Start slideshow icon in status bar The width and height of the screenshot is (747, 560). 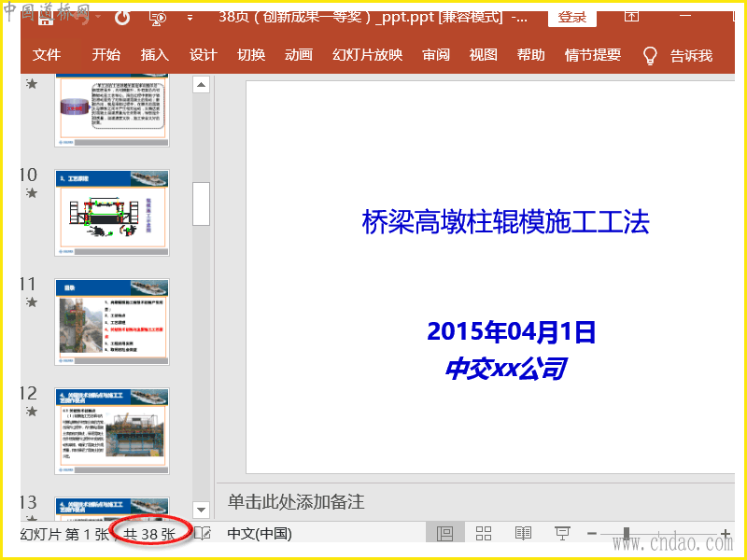click(563, 533)
